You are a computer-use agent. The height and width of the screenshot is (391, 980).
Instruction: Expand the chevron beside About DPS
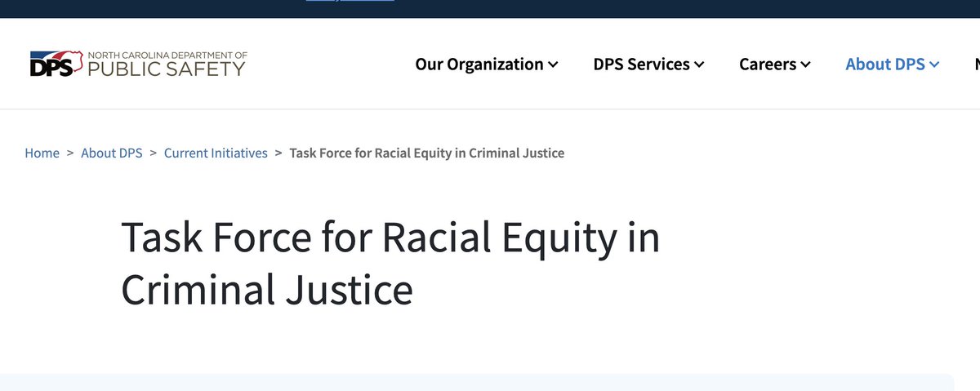(x=935, y=64)
